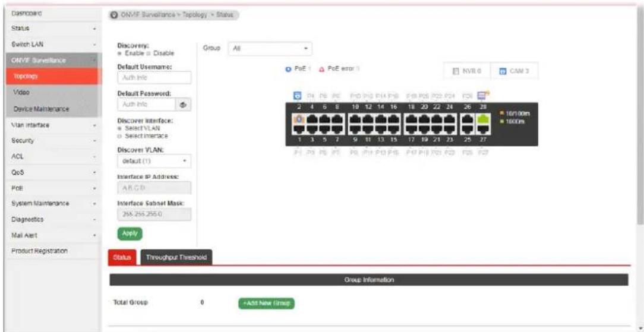Expand the Mail Alert sidebar menu
Image resolution: width=644 pixels, height=332 pixels.
tap(51, 236)
